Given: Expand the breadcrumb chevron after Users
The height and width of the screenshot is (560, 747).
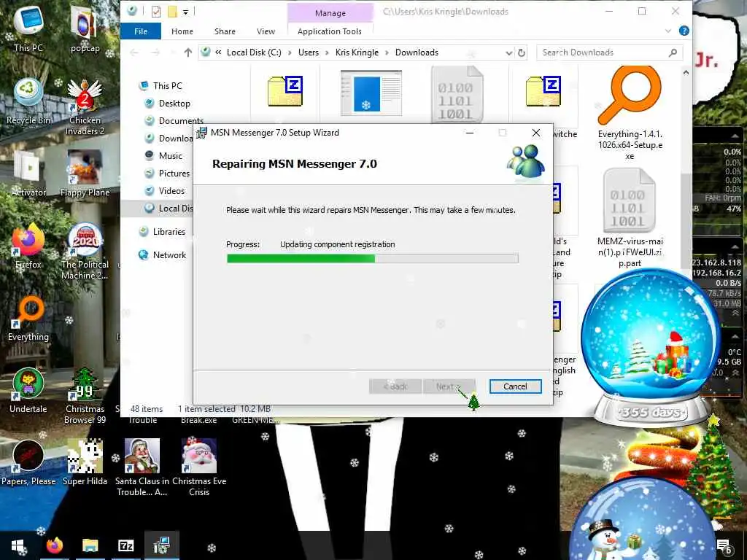Looking at the screenshot, I should 328,52.
